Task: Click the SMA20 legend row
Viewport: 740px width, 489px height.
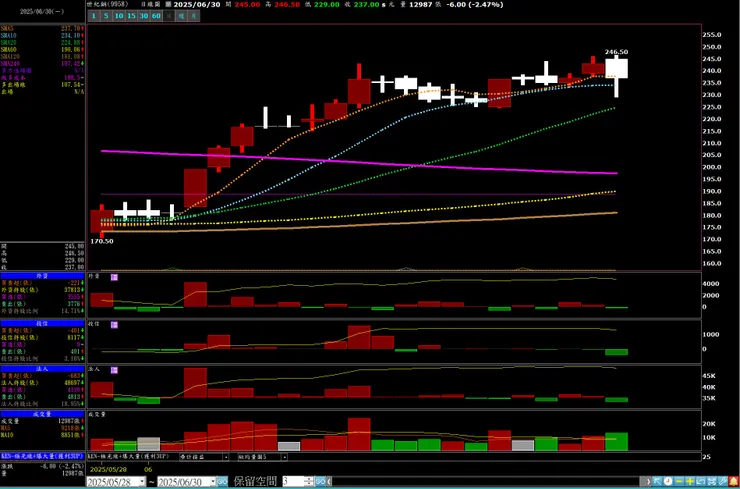Action: 42,42
